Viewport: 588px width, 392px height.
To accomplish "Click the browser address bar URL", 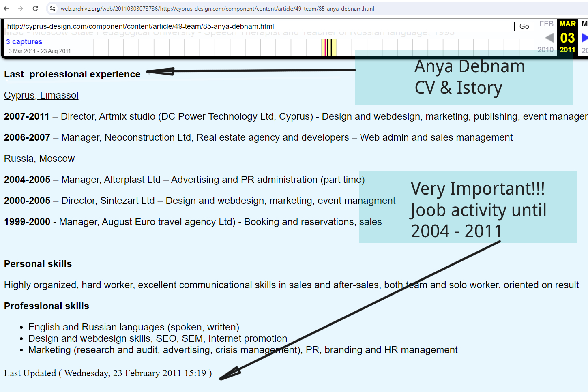I will 217,9.
